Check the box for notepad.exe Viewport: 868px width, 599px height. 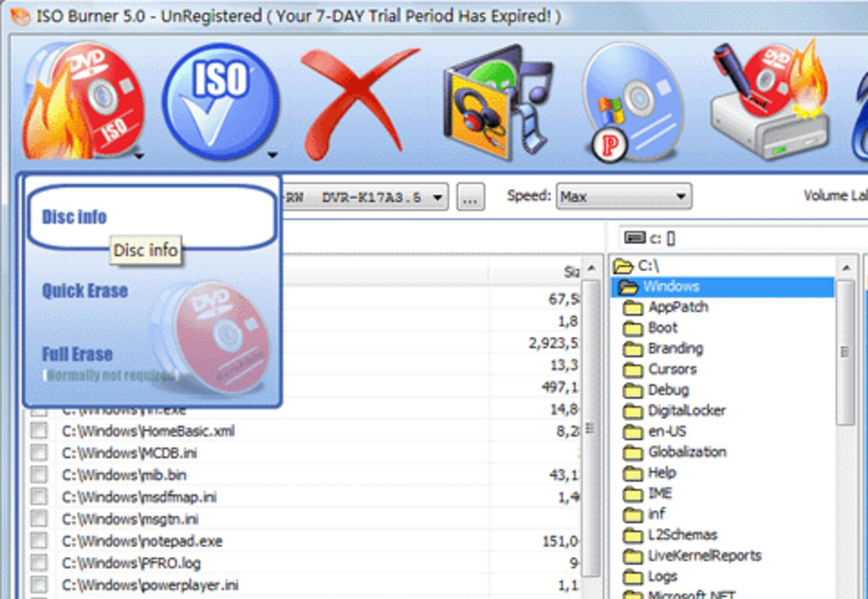(39, 541)
